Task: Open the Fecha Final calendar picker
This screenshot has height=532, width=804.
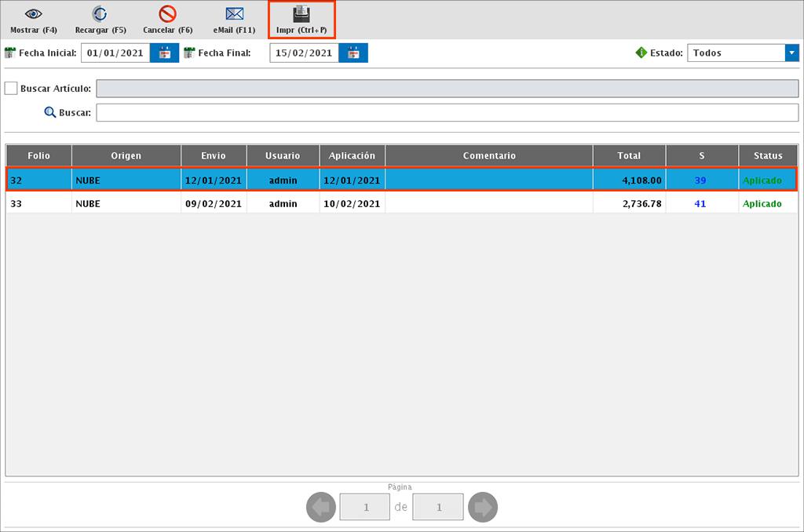Action: click(x=353, y=53)
